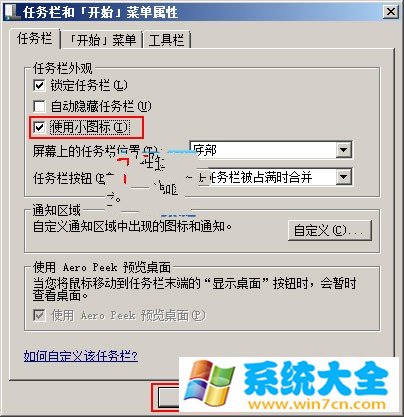The height and width of the screenshot is (417, 404).
Task: Close the taskbar properties dialog
Action: click(x=390, y=12)
